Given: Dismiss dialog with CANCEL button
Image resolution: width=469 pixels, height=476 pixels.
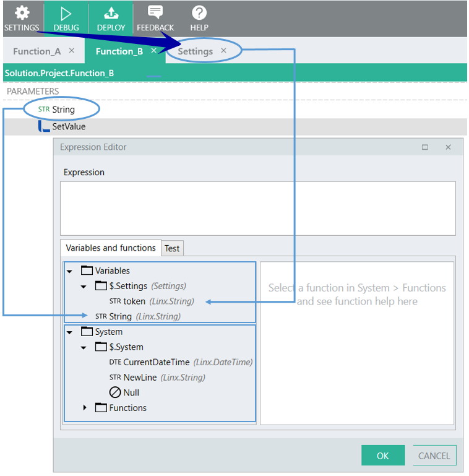Looking at the screenshot, I should tap(434, 456).
